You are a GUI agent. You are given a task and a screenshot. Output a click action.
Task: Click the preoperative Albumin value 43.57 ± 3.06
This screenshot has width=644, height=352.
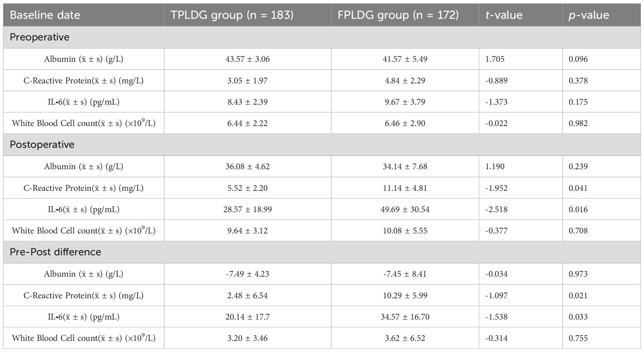tap(248, 59)
